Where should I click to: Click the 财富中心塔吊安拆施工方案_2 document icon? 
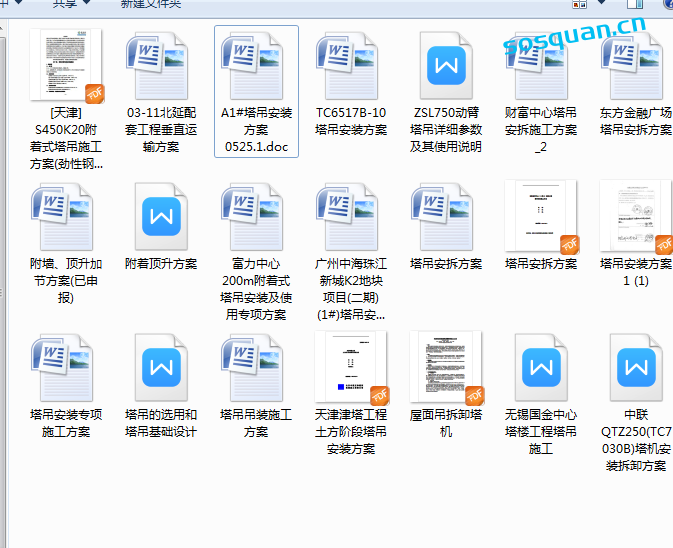coord(540,66)
